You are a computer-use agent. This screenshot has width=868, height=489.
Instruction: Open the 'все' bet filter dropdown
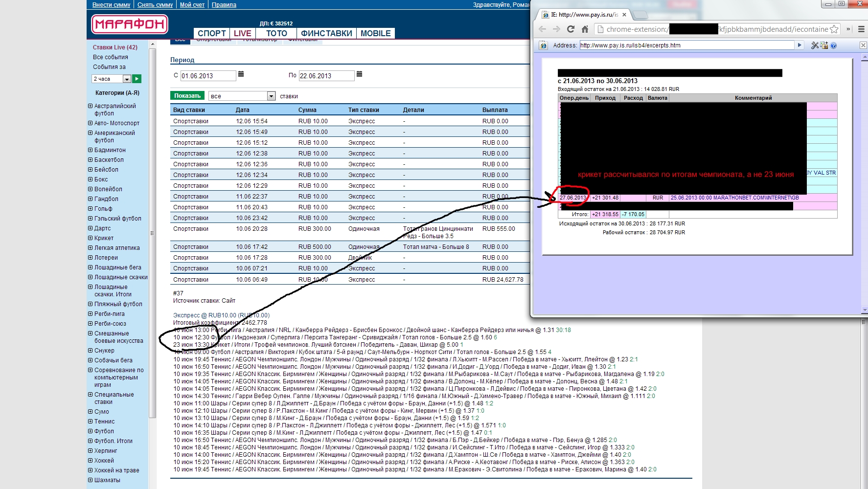pos(242,96)
